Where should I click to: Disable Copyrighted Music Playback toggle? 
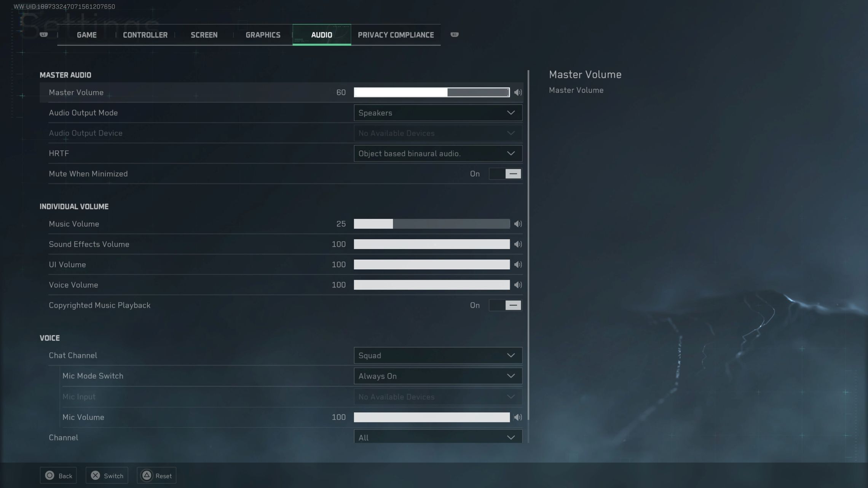[505, 305]
